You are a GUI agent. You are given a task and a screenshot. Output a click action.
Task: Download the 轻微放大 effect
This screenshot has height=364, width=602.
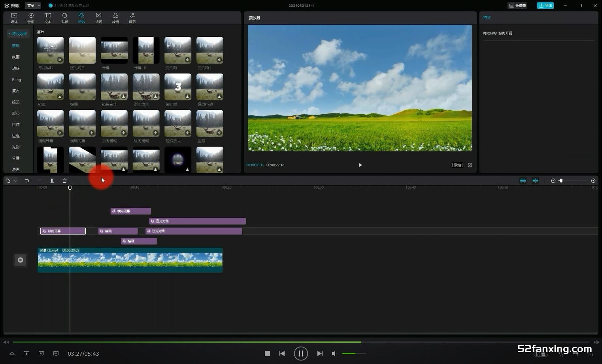[187, 133]
